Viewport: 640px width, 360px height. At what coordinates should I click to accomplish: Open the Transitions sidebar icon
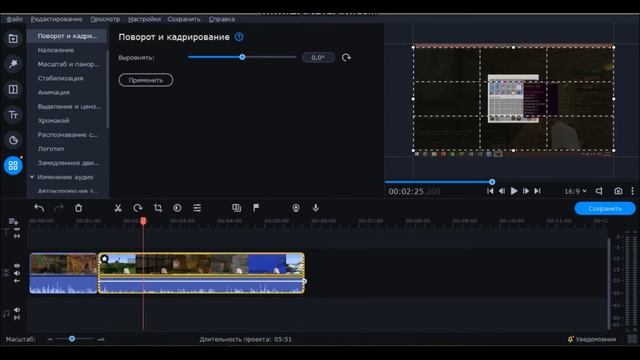click(x=13, y=89)
